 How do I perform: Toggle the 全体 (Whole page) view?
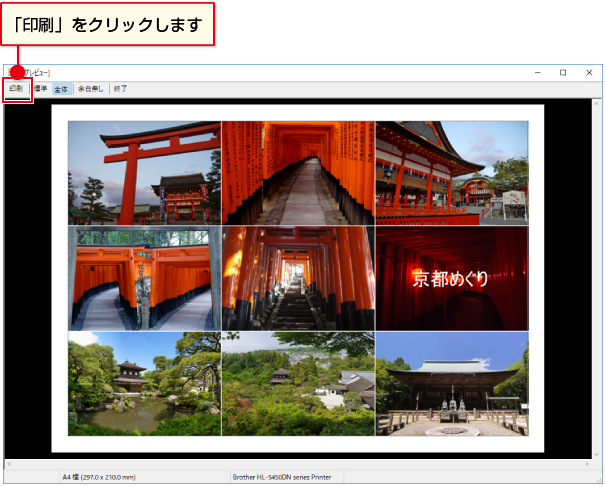[x=62, y=89]
